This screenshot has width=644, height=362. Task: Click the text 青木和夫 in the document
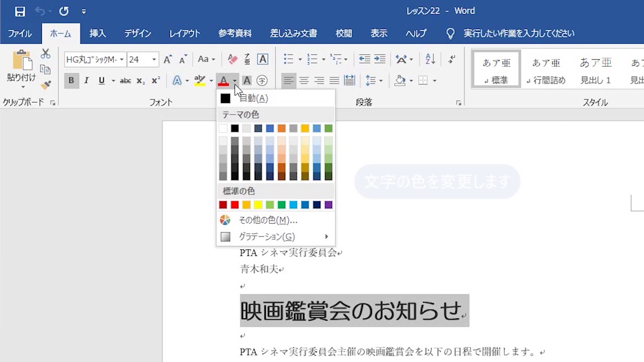coord(259,269)
